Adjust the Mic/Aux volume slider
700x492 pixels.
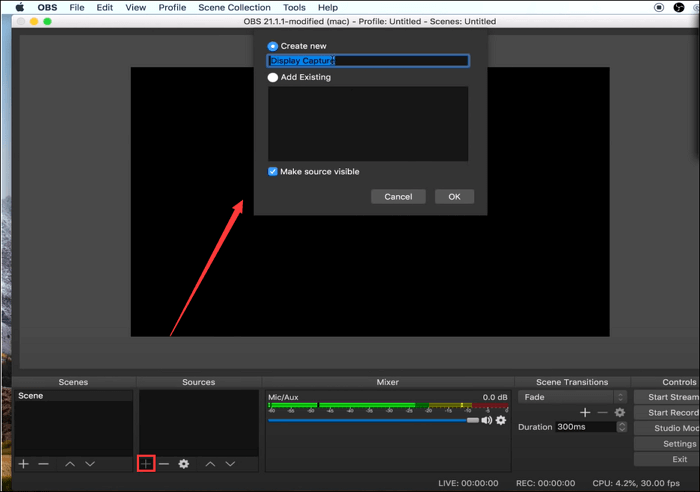click(473, 420)
